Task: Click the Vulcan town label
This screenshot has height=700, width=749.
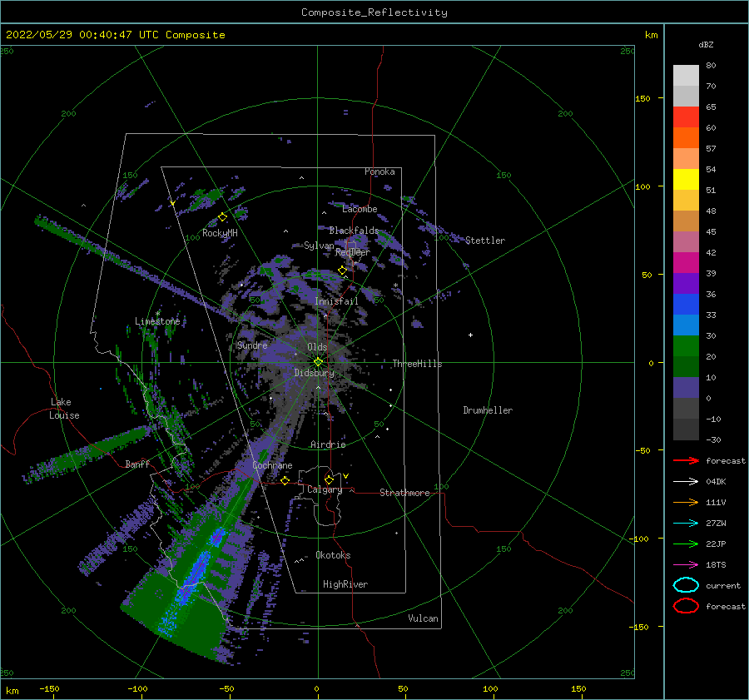Action: (x=424, y=618)
